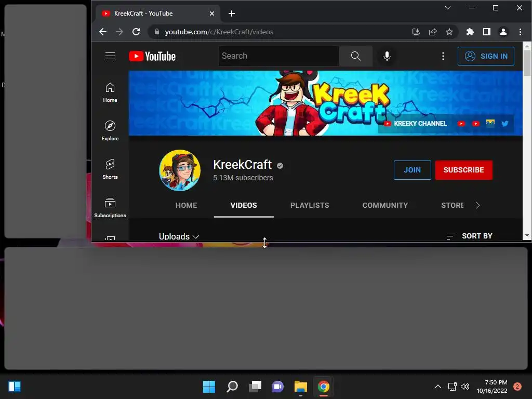View site information lock icon
Screen dimensions: 532x399
click(157, 32)
